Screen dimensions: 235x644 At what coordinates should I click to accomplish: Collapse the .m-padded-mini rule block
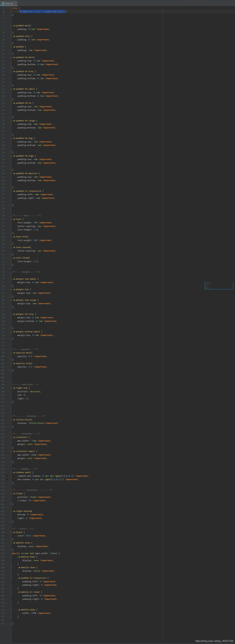(11, 25)
